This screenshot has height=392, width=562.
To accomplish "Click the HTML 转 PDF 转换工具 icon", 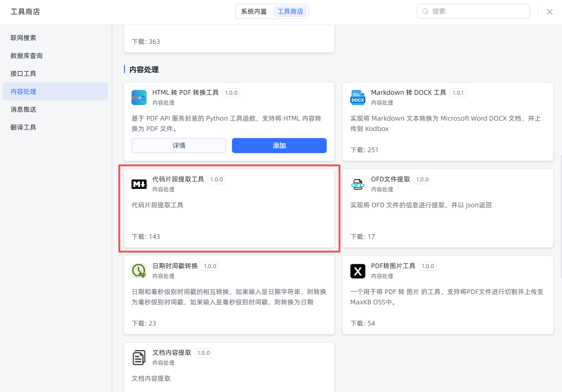I will tap(139, 98).
